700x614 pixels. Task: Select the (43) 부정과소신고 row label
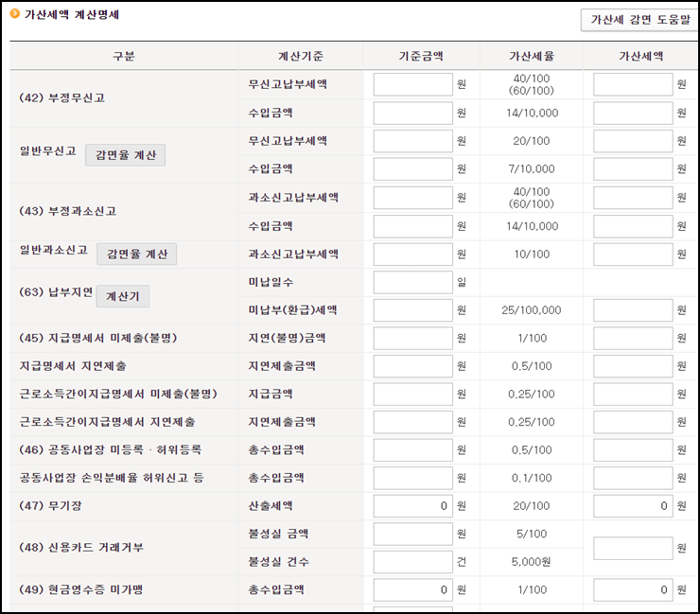68,211
